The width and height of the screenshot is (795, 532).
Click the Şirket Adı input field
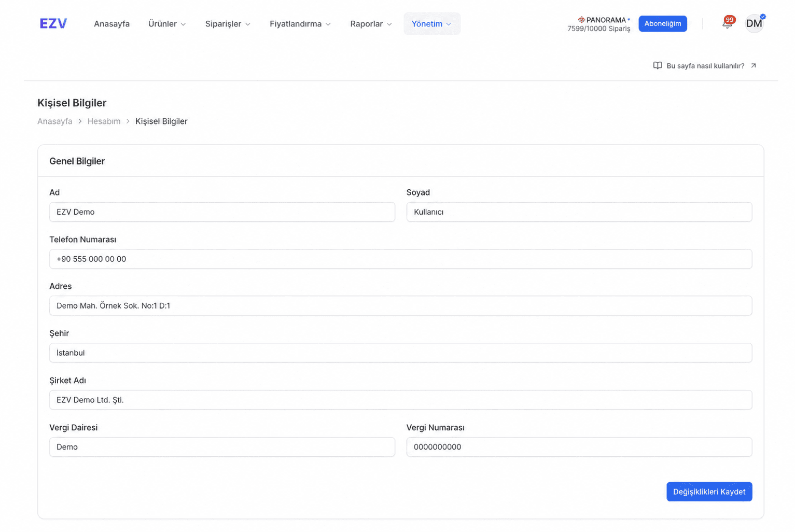click(400, 400)
